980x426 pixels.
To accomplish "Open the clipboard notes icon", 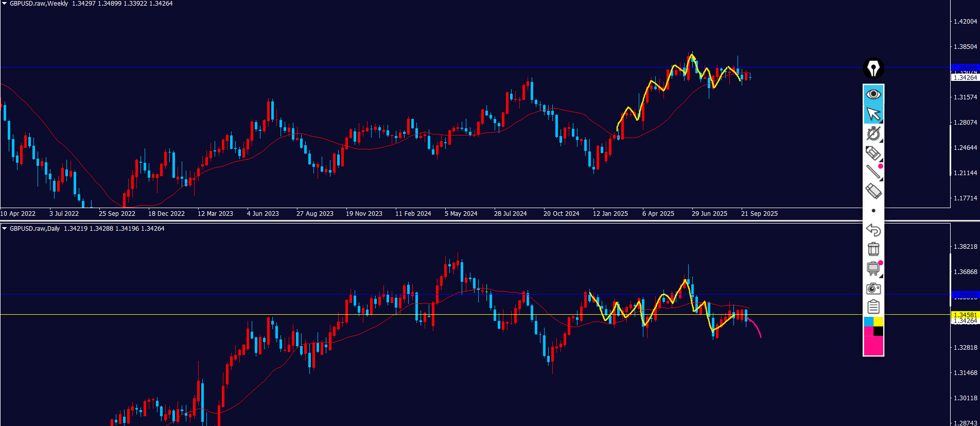I will 873,307.
